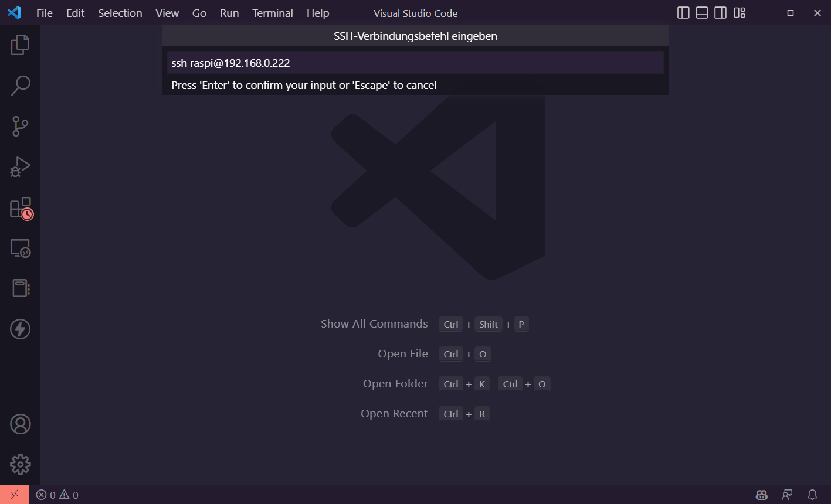The height and width of the screenshot is (504, 831).
Task: Click errors and warnings count in status bar
Action: tap(57, 495)
